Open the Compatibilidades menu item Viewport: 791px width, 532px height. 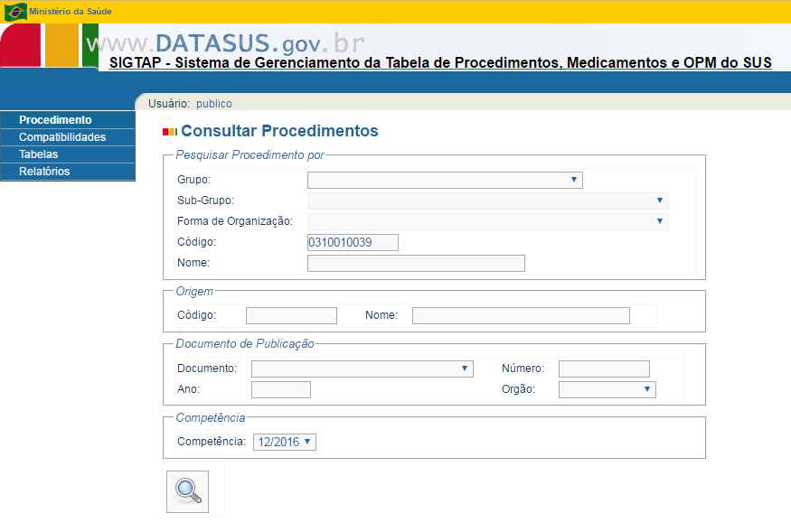click(62, 137)
